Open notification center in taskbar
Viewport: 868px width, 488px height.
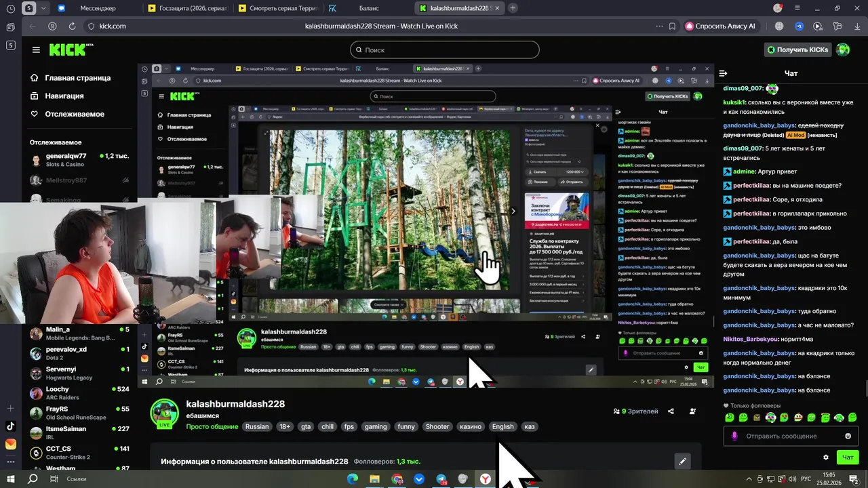pyautogui.click(x=854, y=479)
